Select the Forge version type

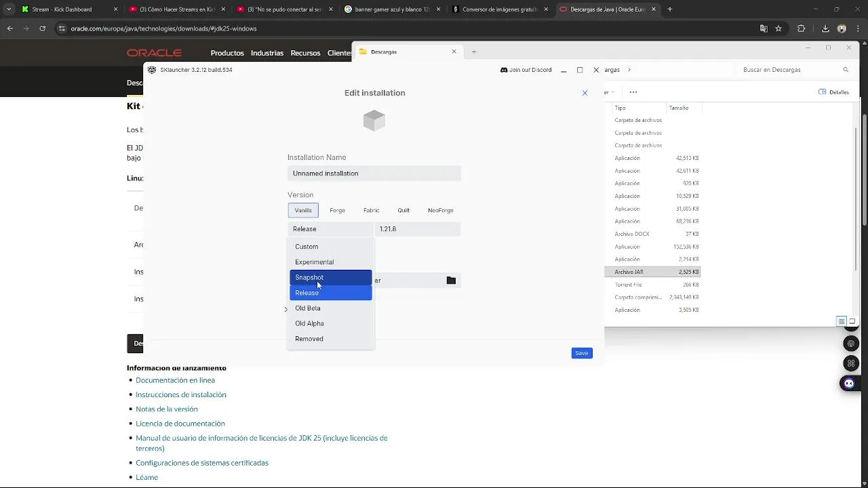[337, 210]
